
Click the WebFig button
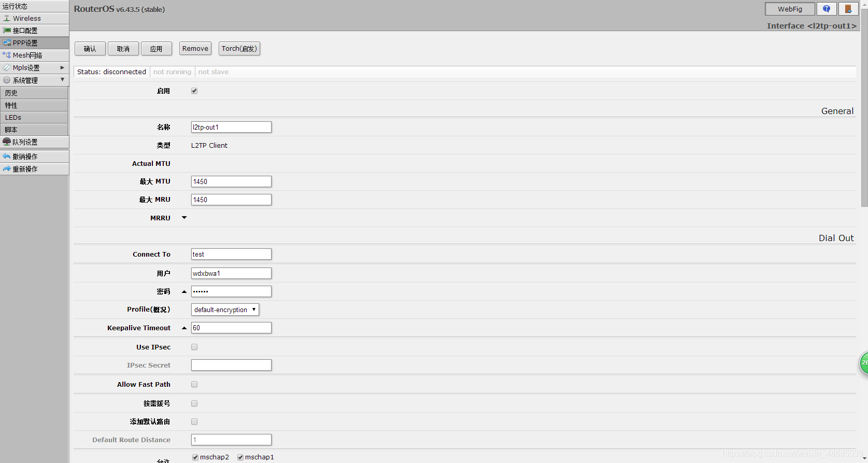[x=790, y=9]
